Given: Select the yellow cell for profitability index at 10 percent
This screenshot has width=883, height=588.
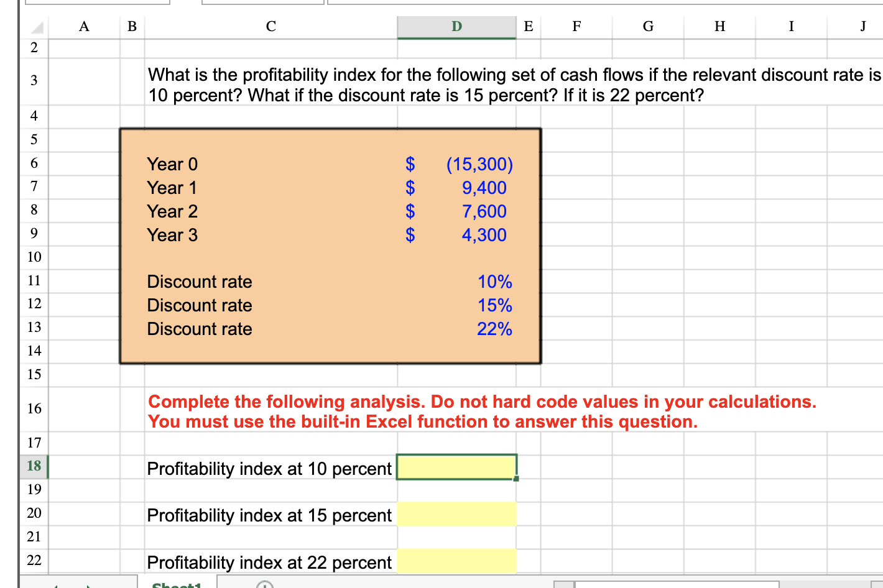Looking at the screenshot, I should pyautogui.click(x=456, y=467).
